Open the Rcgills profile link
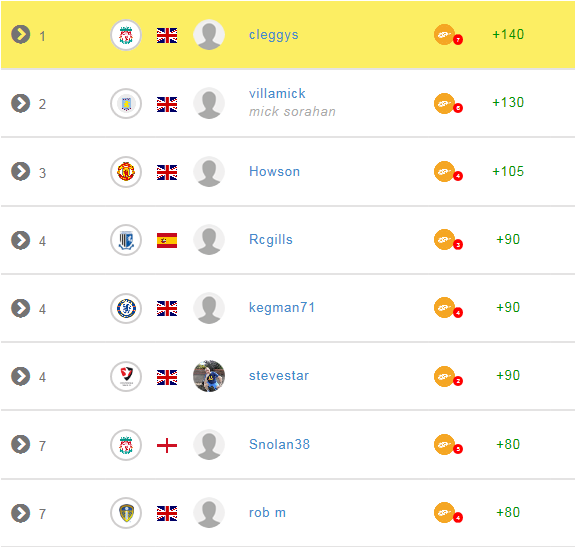Viewport: 575px width, 547px height. tap(271, 239)
